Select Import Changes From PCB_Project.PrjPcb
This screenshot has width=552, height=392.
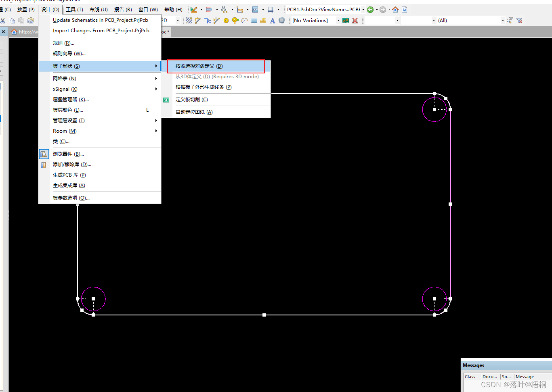100,31
